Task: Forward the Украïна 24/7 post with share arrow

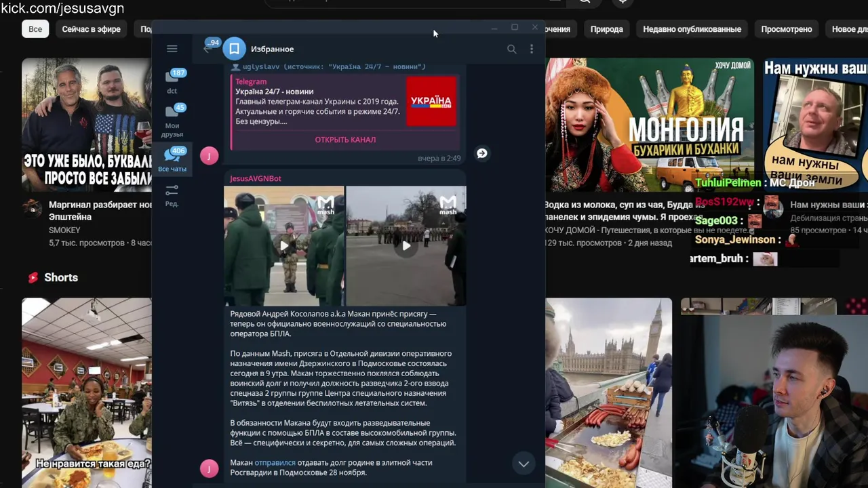Action: pos(481,153)
